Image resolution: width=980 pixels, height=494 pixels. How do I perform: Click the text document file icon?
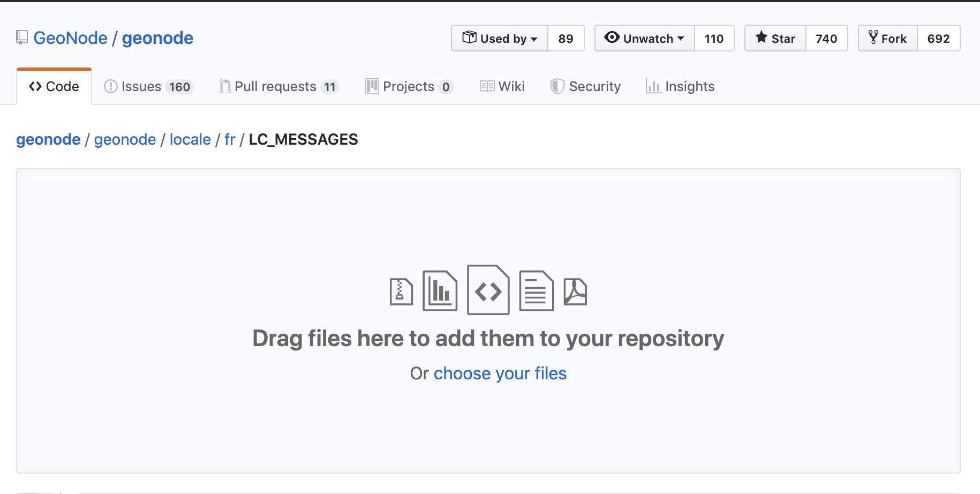[x=536, y=291]
